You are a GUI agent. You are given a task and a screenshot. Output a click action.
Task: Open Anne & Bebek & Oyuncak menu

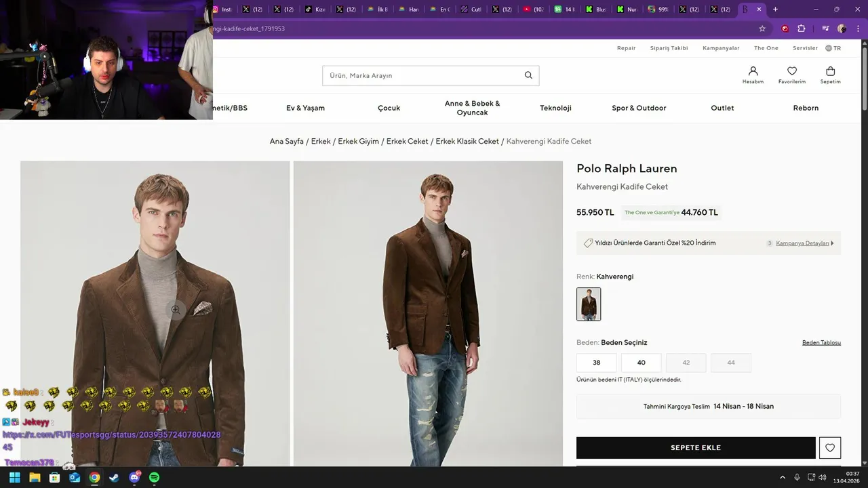(472, 108)
